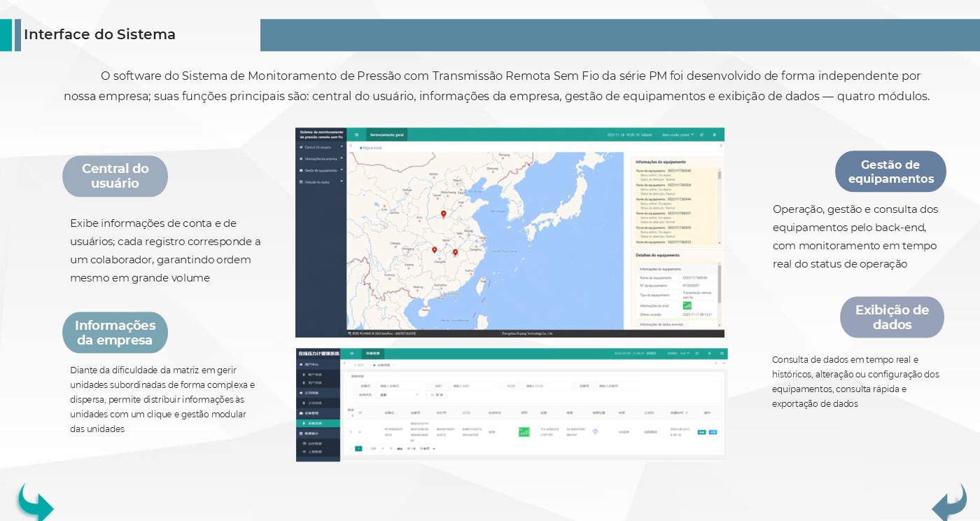
Task: Open the status dropdown in search form
Action: [x=399, y=395]
